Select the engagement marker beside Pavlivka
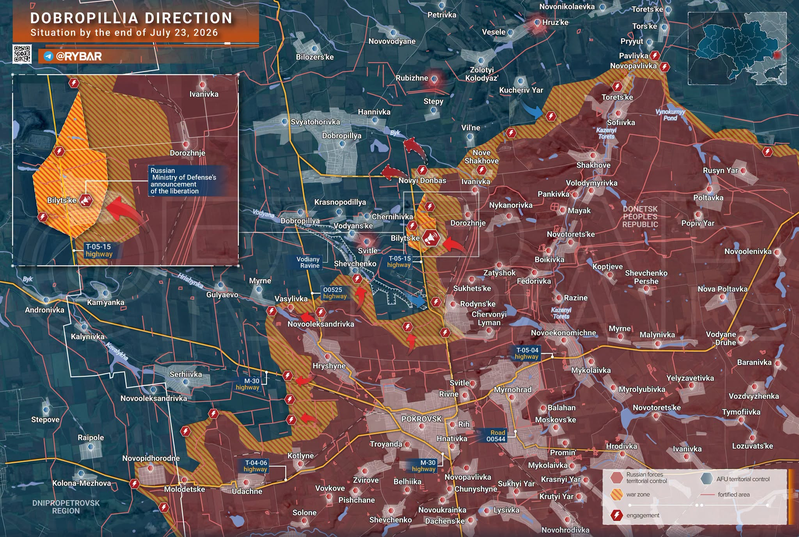 pos(655,56)
